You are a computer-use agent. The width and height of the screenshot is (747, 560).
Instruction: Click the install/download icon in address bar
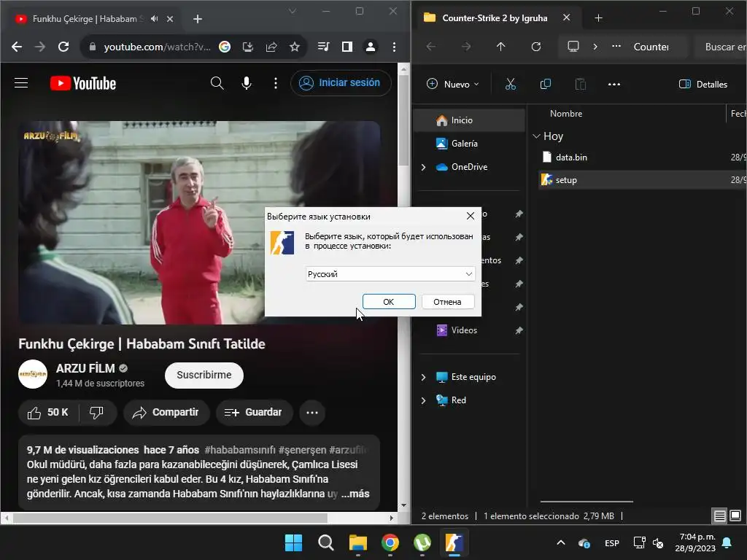248,47
